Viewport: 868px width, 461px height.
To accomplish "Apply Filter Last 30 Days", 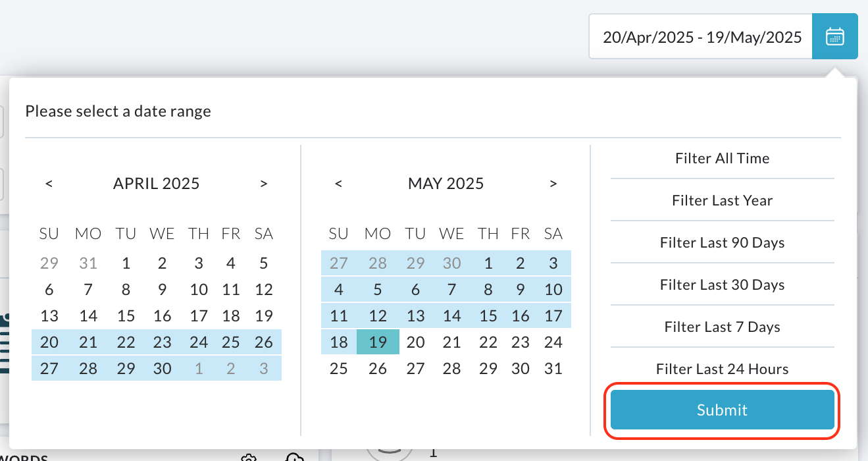I will pyautogui.click(x=722, y=285).
